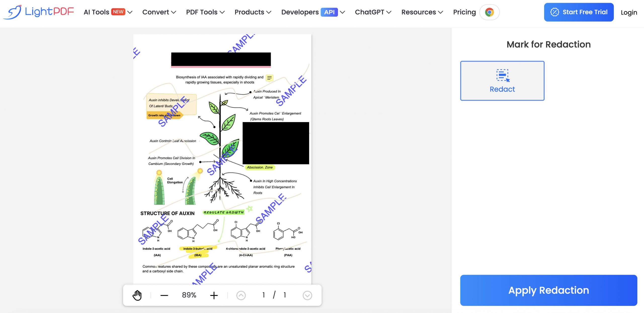Zoom out with the minus icon
This screenshot has width=644, height=313.
pos(164,295)
